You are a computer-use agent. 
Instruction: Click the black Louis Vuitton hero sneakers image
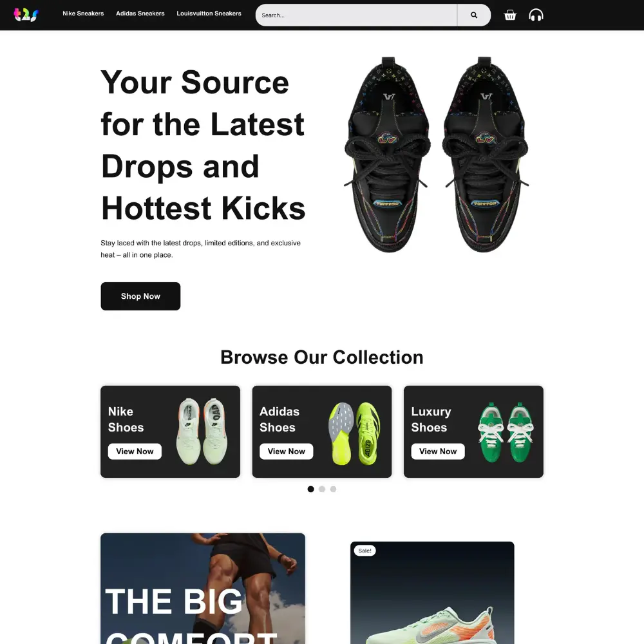coord(436,155)
